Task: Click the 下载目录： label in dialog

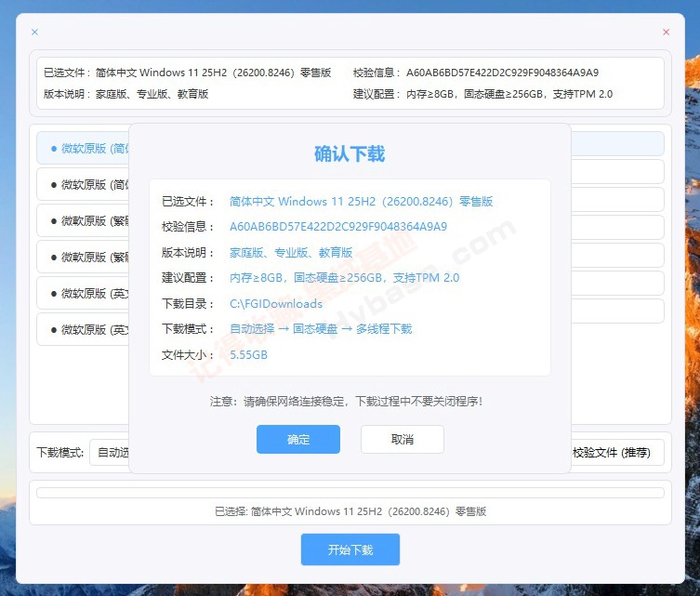Action: tap(188, 304)
